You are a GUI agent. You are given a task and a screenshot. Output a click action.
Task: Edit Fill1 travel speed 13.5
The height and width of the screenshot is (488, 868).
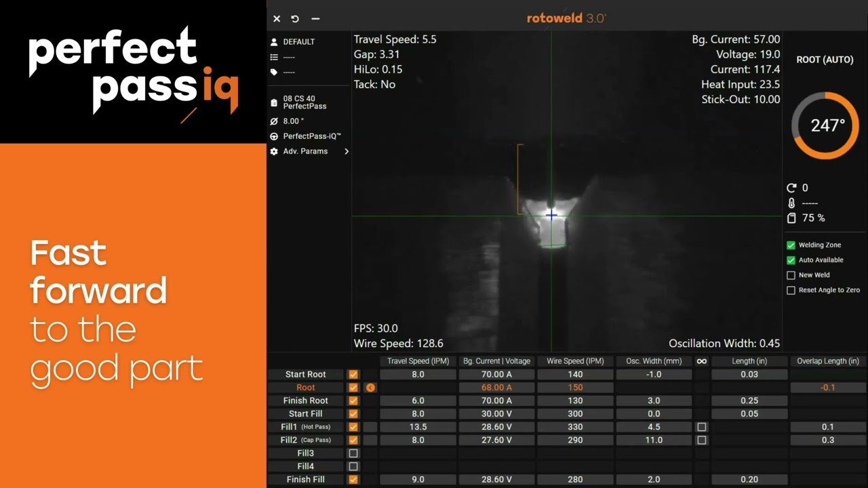coord(418,427)
